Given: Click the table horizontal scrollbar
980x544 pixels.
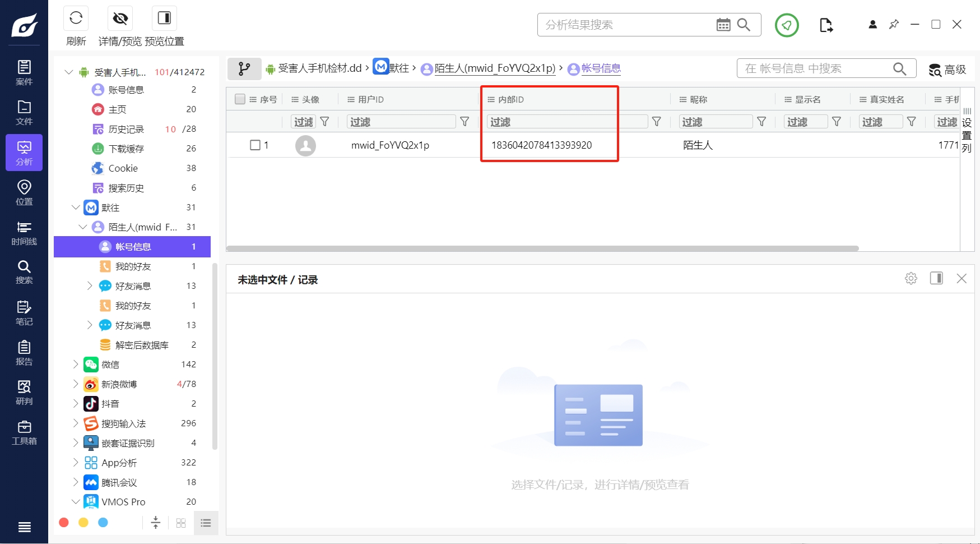Looking at the screenshot, I should tap(542, 248).
